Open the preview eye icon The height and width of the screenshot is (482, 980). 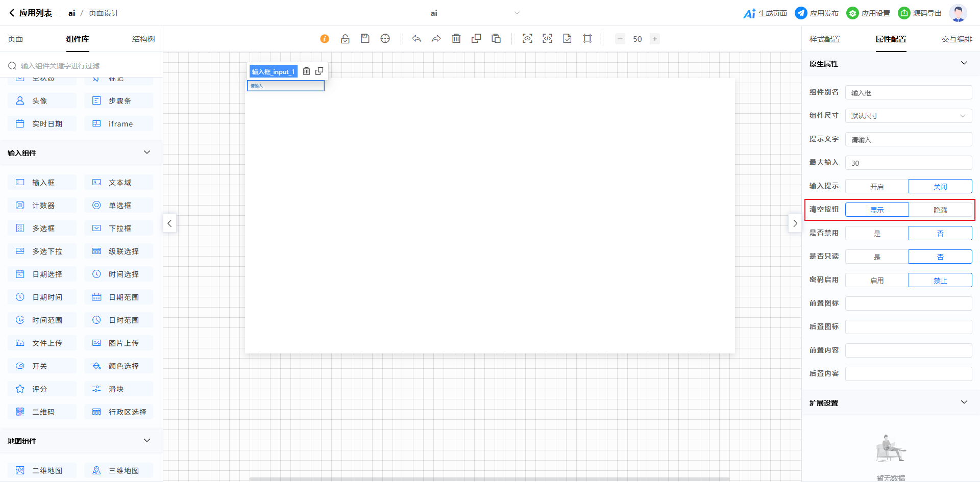[x=527, y=39]
